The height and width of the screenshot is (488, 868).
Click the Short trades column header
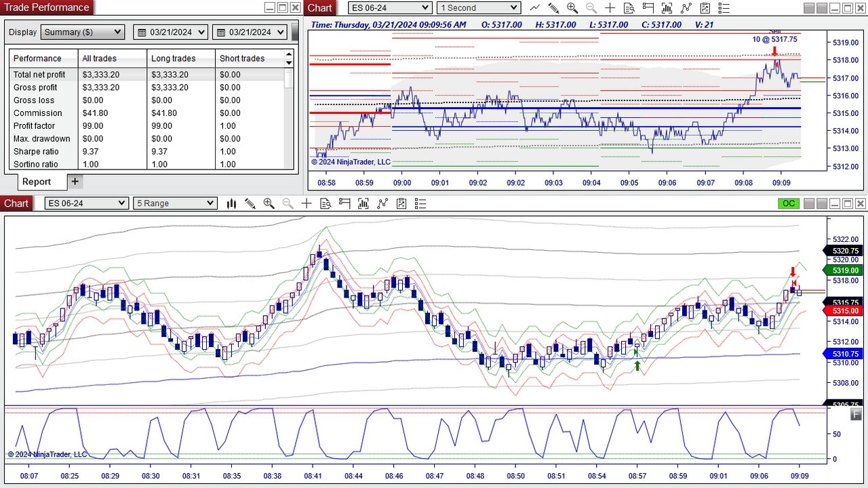(250, 58)
